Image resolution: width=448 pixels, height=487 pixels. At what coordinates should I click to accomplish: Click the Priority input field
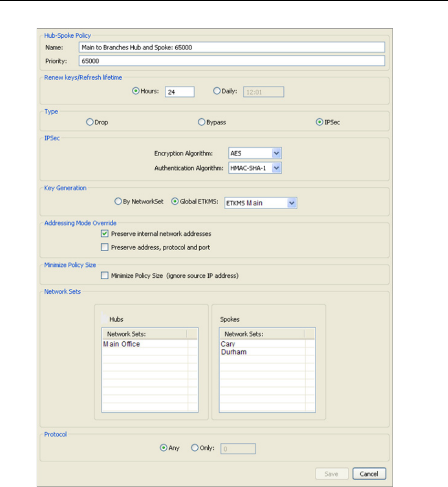coord(231,61)
